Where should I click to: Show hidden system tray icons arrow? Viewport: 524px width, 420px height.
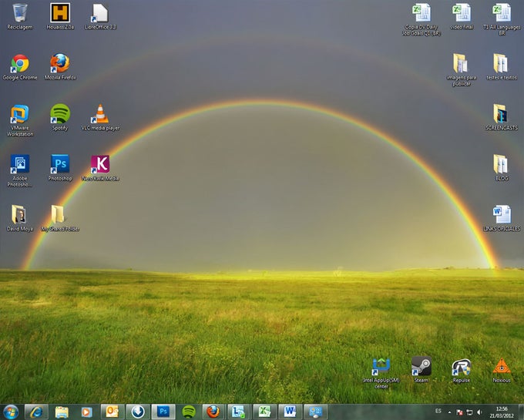pos(449,412)
